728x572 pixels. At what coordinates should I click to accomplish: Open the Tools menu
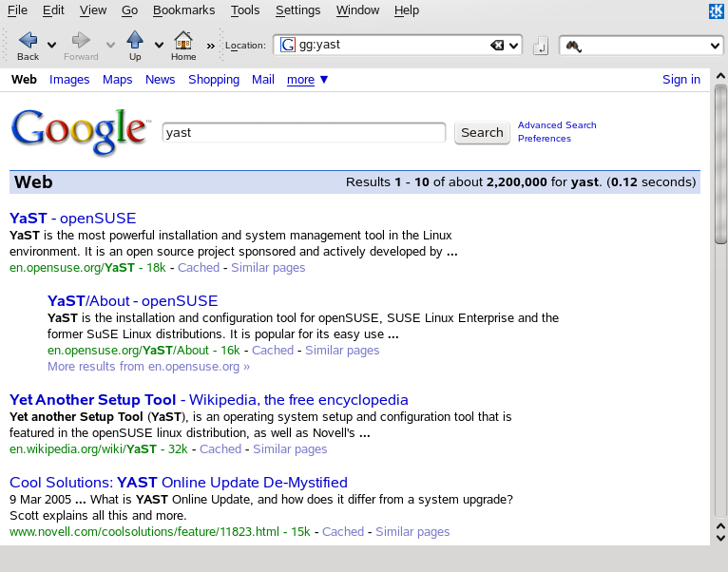pos(245,10)
